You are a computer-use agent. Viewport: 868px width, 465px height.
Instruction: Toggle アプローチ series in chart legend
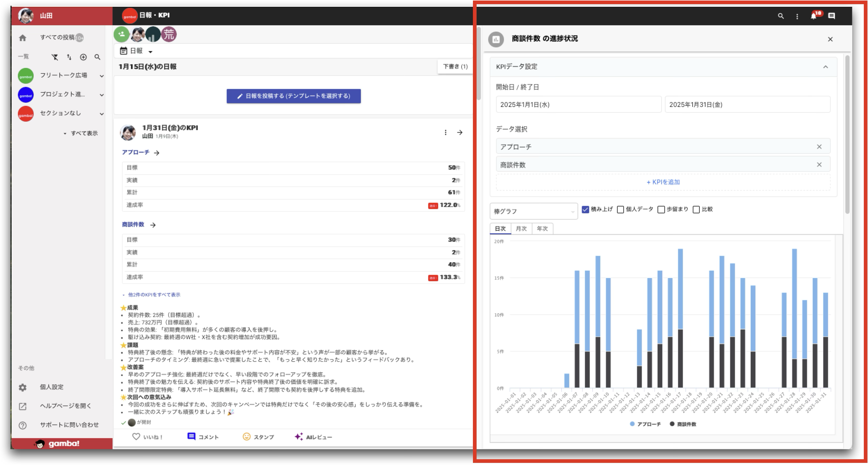645,424
